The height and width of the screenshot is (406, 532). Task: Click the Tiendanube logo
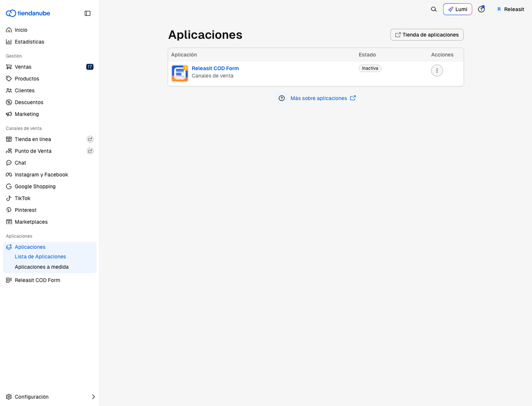[x=28, y=13]
